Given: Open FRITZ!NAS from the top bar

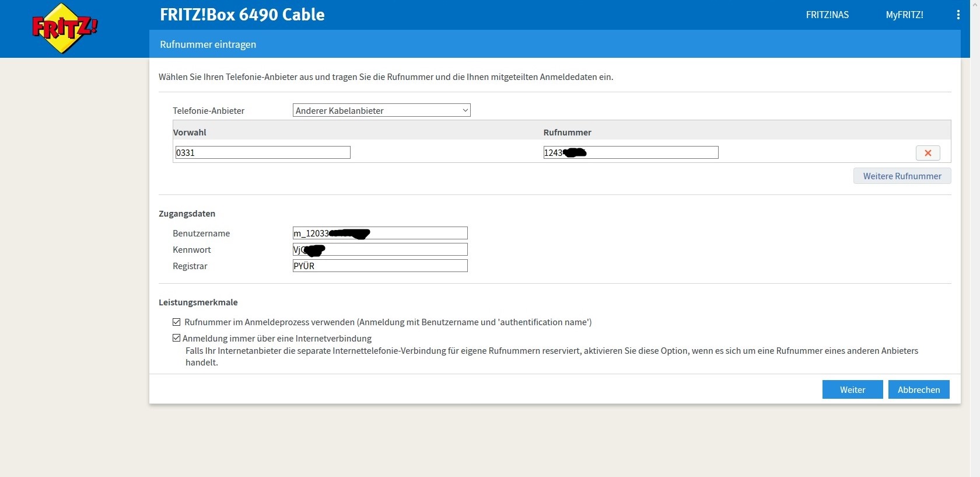Looking at the screenshot, I should 827,15.
